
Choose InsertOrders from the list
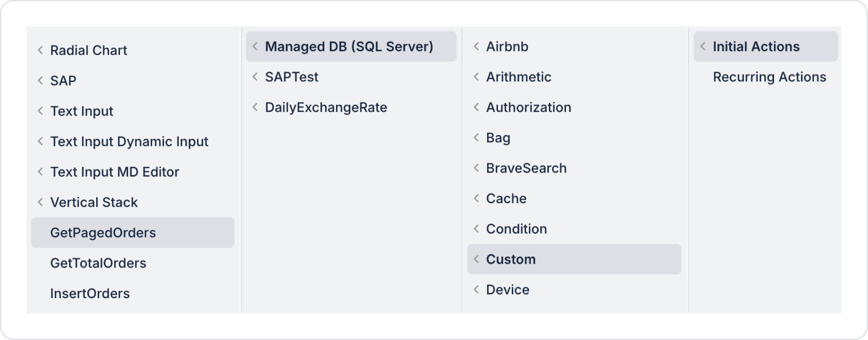pyautogui.click(x=90, y=294)
